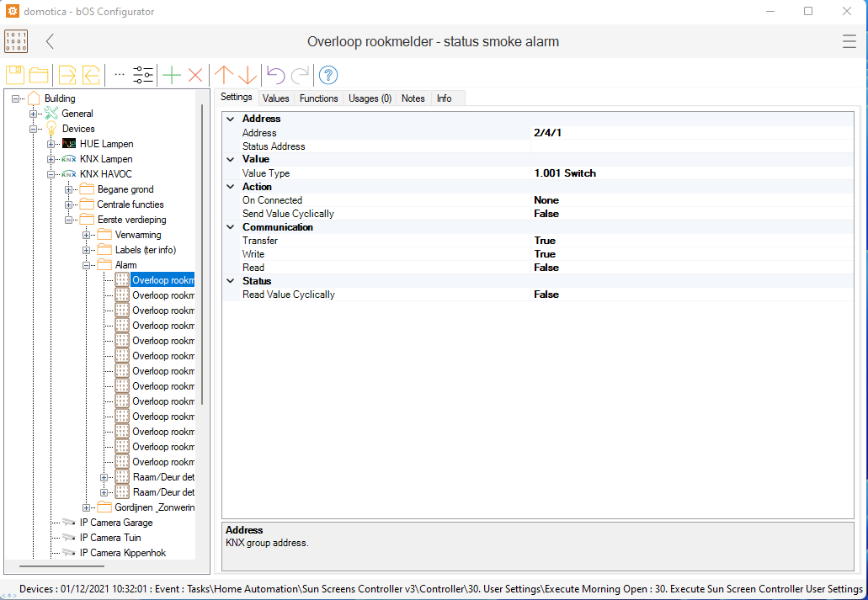The height and width of the screenshot is (600, 868).
Task: Open the hamburger menu at top right
Action: (x=849, y=41)
